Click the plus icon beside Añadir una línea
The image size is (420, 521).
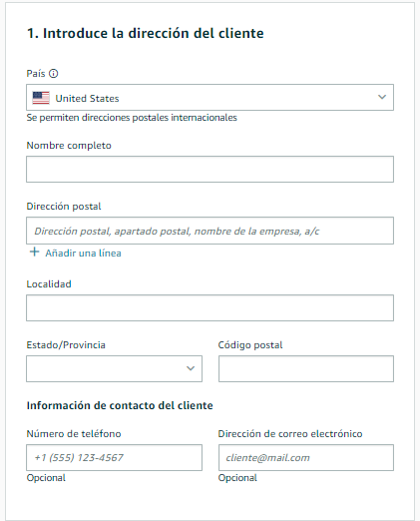(x=34, y=253)
